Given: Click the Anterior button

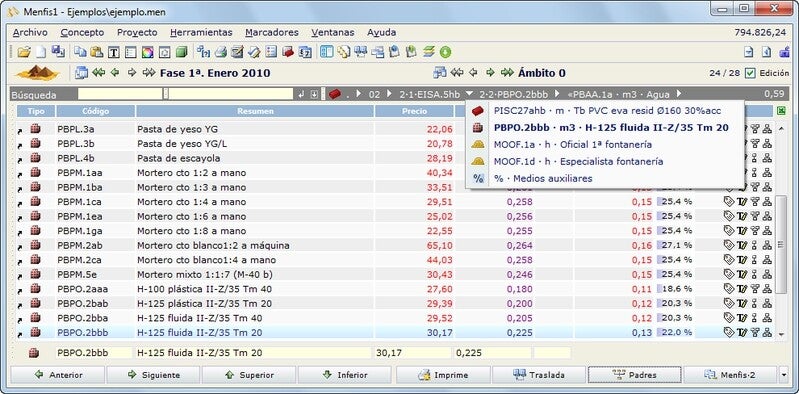Looking at the screenshot, I should [x=58, y=375].
